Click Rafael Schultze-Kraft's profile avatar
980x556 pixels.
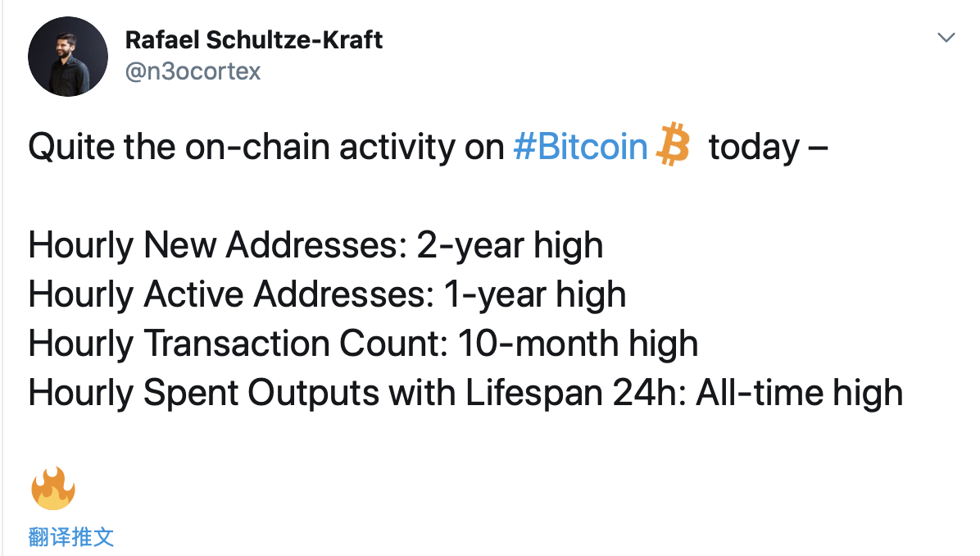point(68,57)
